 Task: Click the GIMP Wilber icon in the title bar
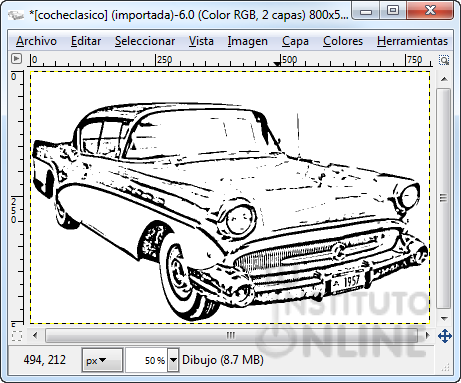[16, 15]
